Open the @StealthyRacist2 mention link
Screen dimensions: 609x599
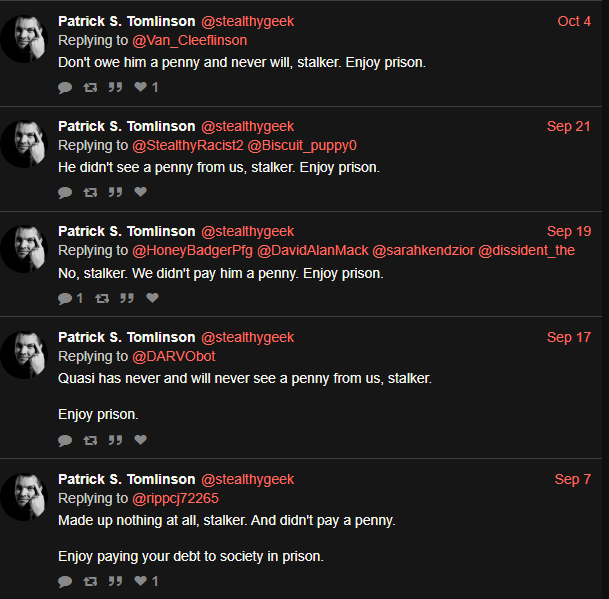(188, 145)
